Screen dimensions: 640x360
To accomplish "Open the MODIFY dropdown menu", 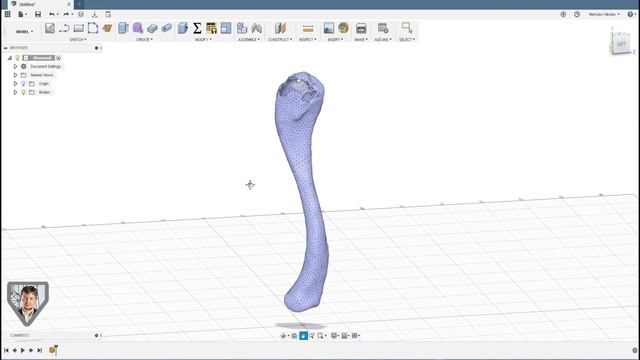I will point(203,40).
